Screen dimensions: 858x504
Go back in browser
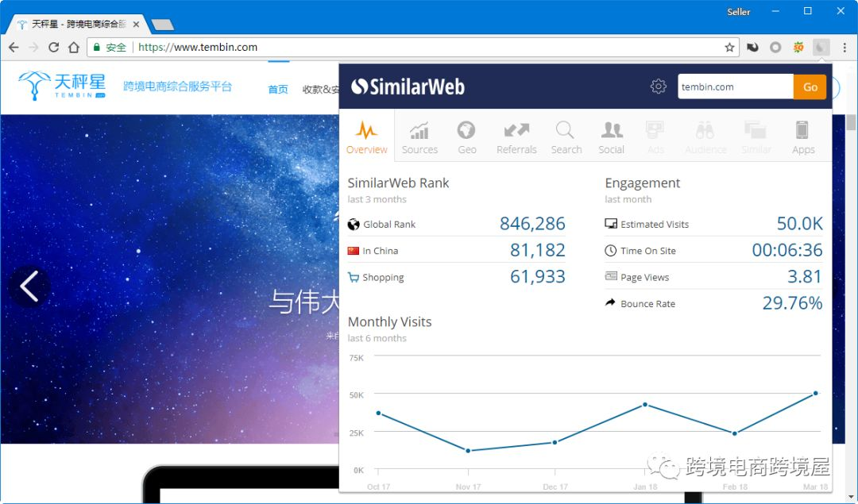point(14,48)
